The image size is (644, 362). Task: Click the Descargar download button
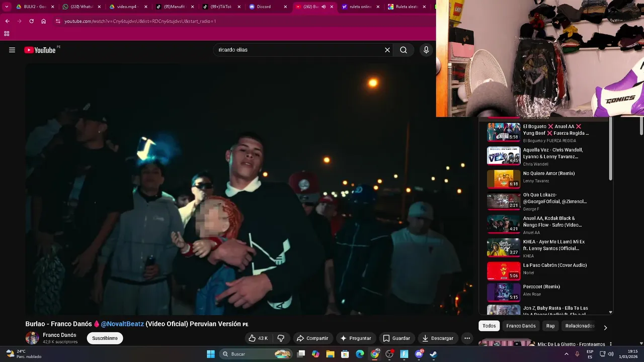438,338
